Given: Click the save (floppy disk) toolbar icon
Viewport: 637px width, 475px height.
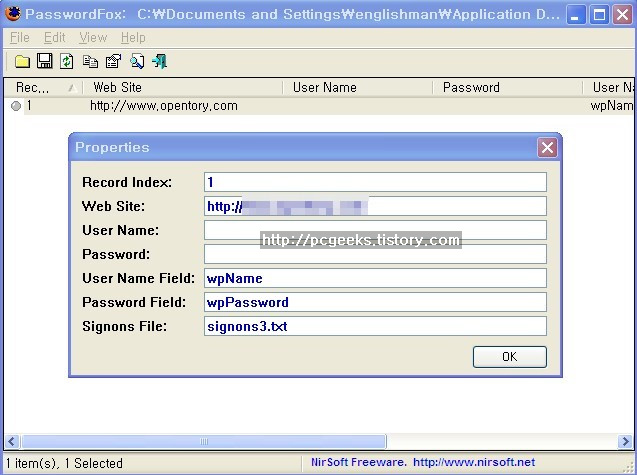Looking at the screenshot, I should (45, 61).
